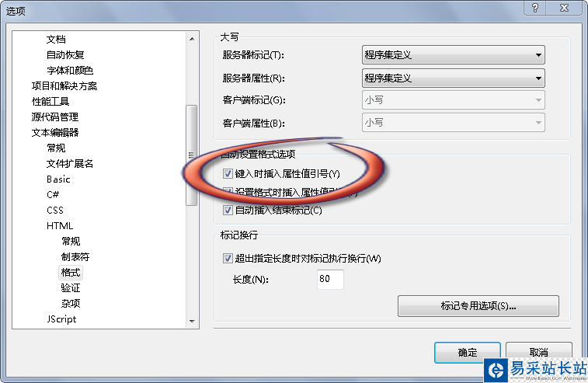Select 格式 under HTML in tree
The image size is (588, 383).
pyautogui.click(x=71, y=273)
